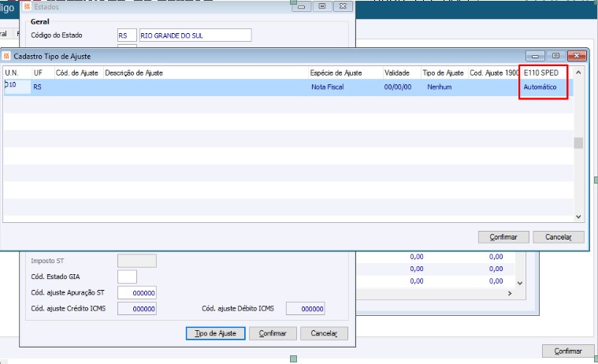
Task: Select Nota Fiscal in Espécie de Ajuste
Action: (x=327, y=87)
